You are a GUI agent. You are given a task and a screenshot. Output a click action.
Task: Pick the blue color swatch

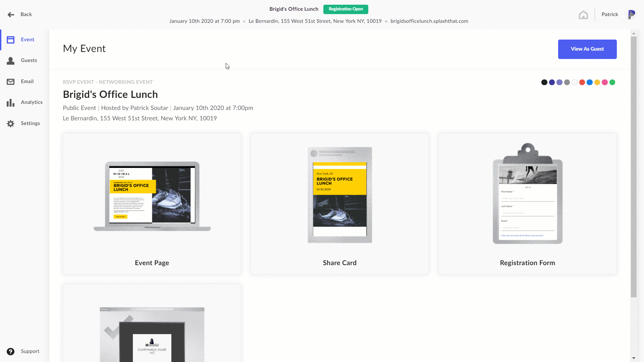[x=590, y=82]
